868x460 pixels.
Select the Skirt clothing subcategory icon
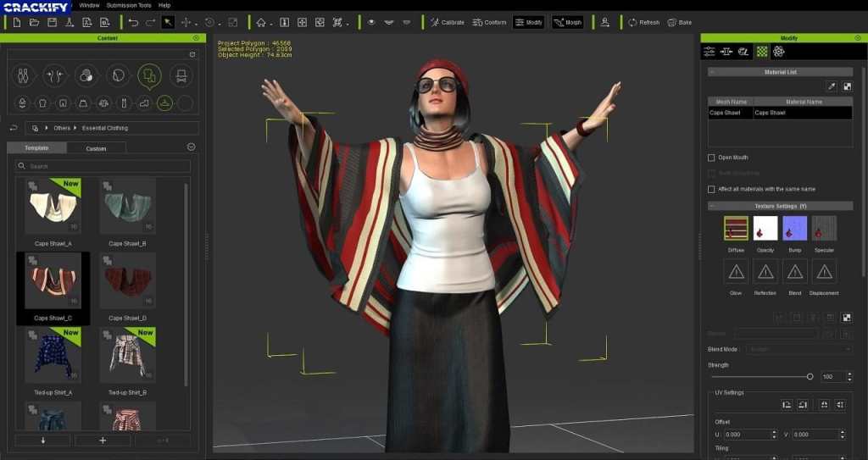tap(83, 103)
